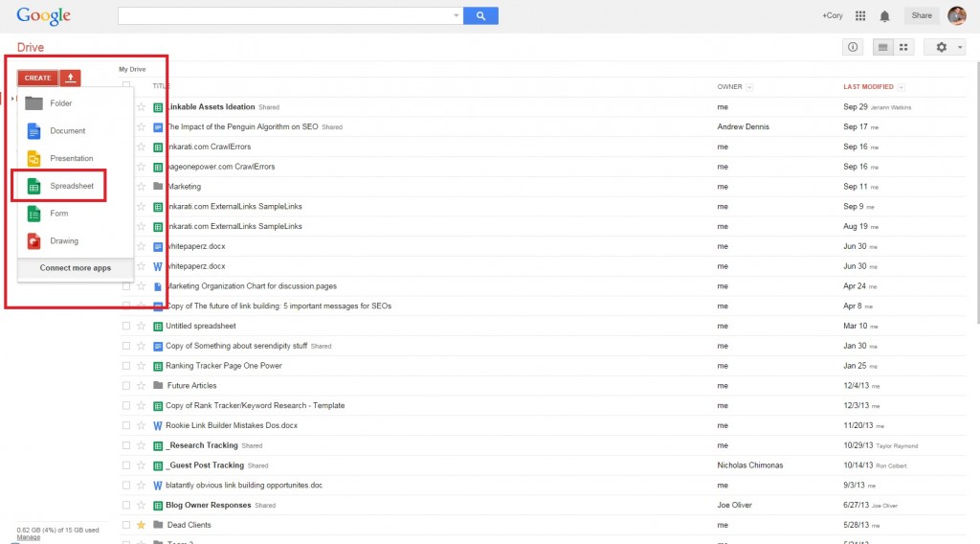Click owner Joe Oliver
The height and width of the screenshot is (544, 980).
click(734, 505)
